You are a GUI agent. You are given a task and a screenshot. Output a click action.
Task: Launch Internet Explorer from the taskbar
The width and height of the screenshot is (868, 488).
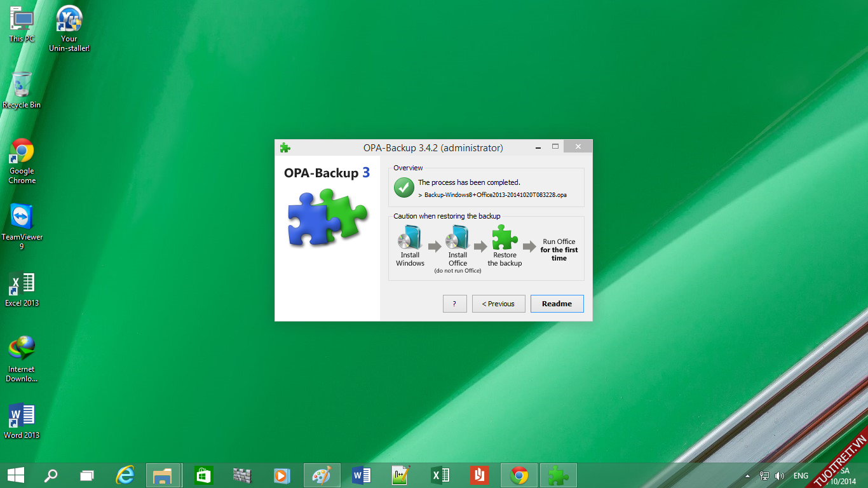click(x=126, y=475)
